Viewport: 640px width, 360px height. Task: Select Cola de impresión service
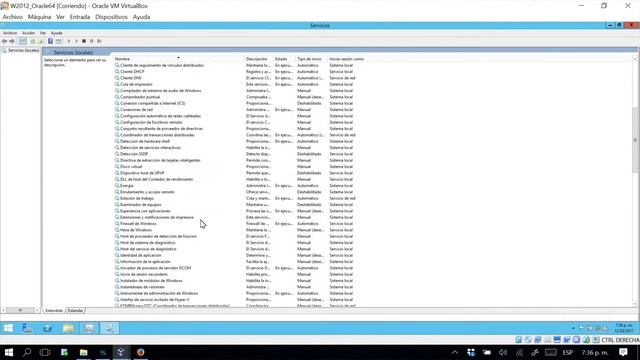(x=136, y=84)
